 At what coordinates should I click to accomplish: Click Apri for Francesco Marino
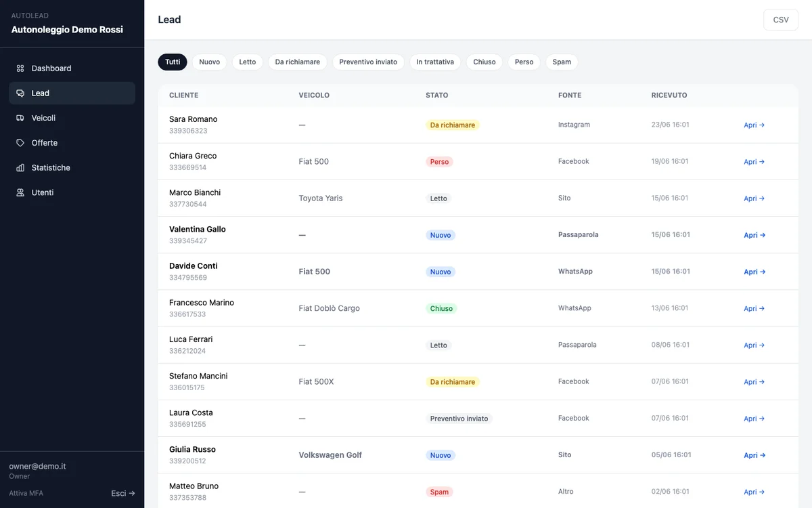tap(754, 308)
